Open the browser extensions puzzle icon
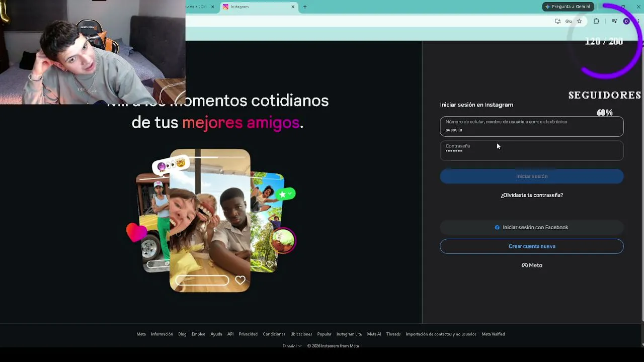The width and height of the screenshot is (644, 362). [x=596, y=21]
